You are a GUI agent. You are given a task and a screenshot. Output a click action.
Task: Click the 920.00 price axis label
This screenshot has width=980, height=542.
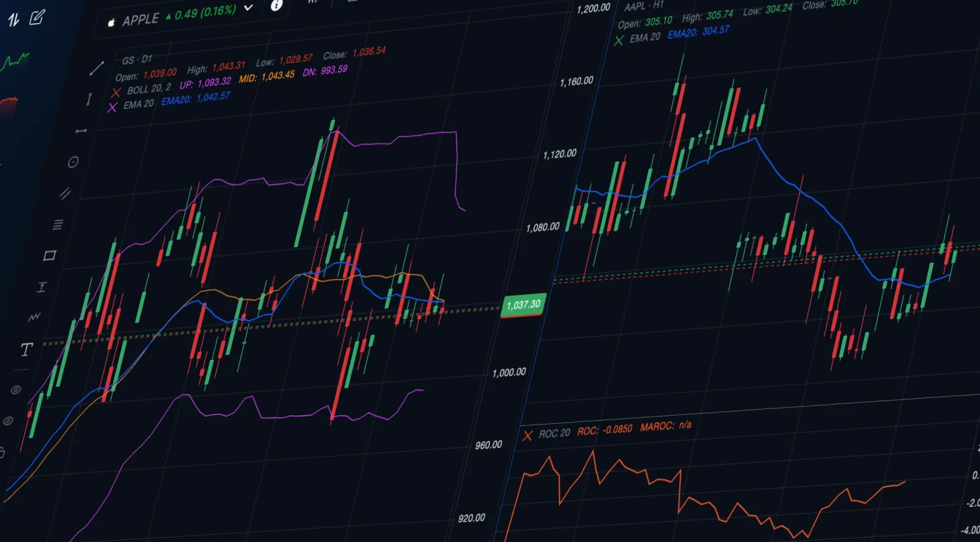click(x=471, y=518)
